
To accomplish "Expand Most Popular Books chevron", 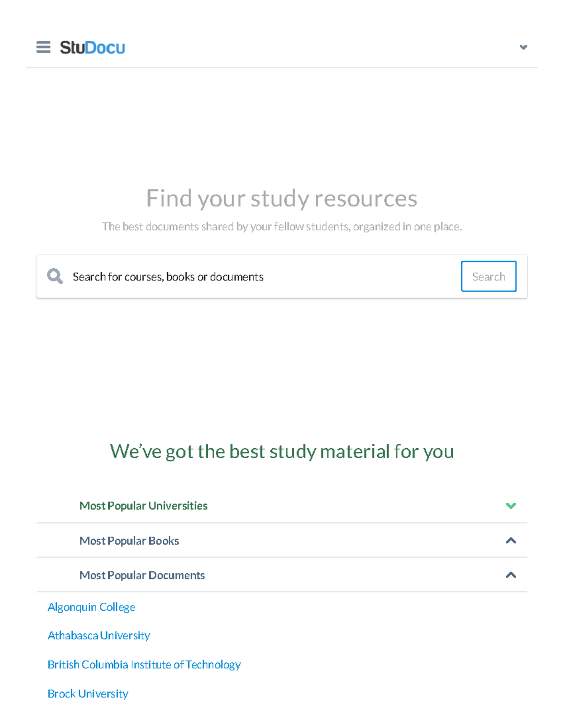I will click(x=510, y=540).
